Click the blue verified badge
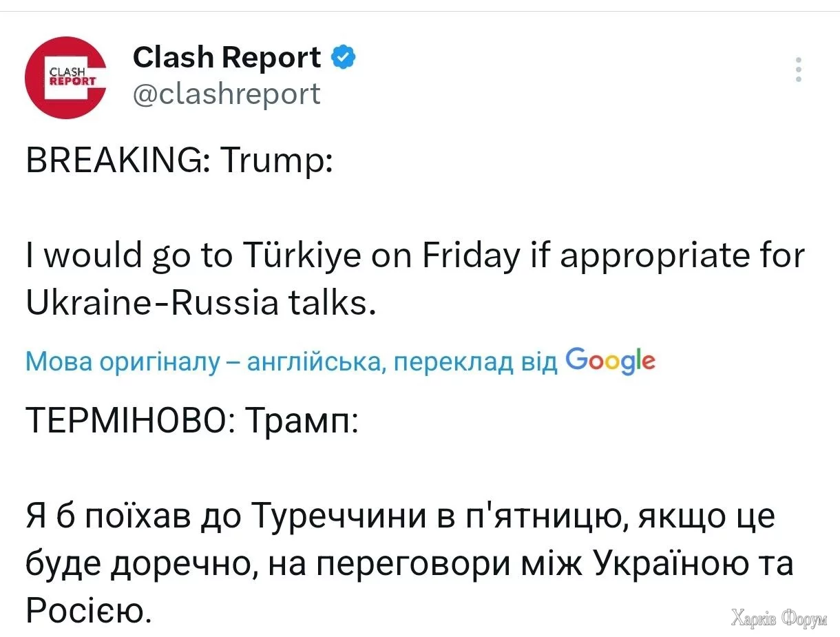Viewport: 840px width, 637px height. point(344,57)
